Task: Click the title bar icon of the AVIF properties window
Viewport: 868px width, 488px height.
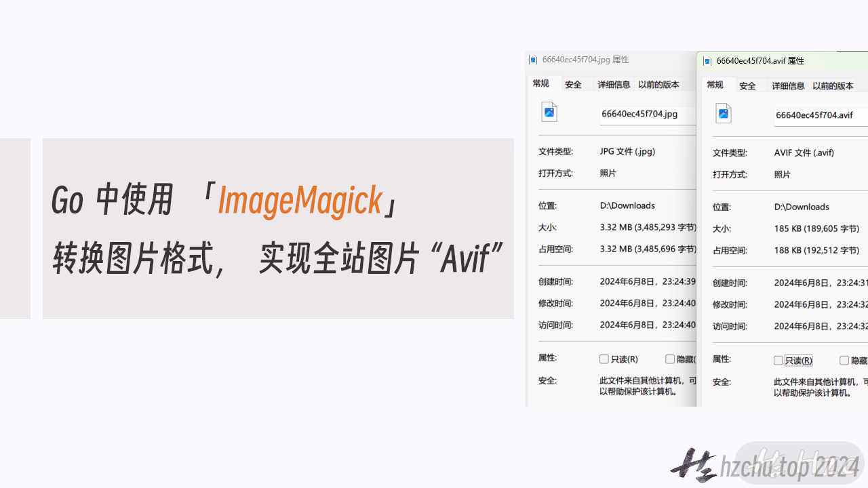Action: coord(707,61)
